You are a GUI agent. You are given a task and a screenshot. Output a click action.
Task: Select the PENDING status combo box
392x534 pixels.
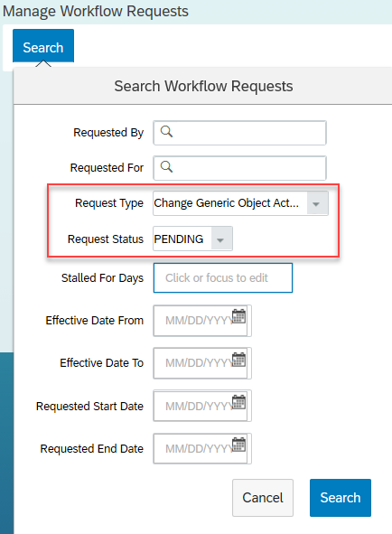pyautogui.click(x=192, y=239)
